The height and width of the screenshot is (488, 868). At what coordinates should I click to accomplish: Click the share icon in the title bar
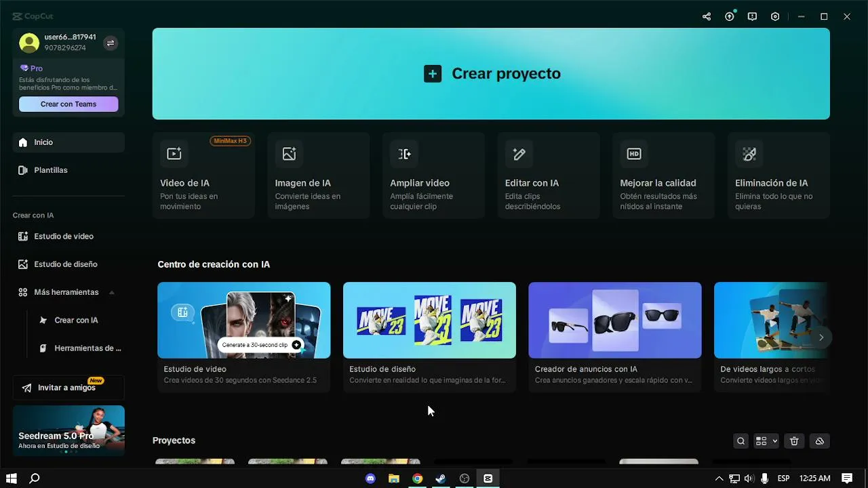(x=707, y=17)
